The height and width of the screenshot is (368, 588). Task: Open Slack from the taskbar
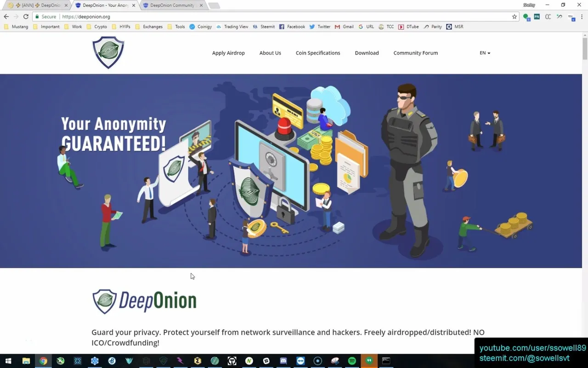tap(266, 361)
